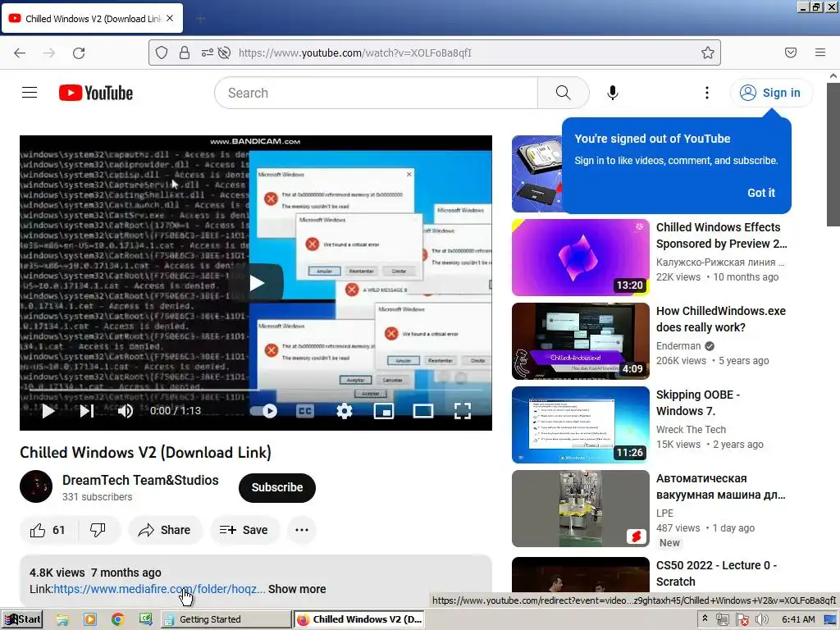Open site permissions icon in address bar
This screenshot has height=630, width=840.
(207, 52)
